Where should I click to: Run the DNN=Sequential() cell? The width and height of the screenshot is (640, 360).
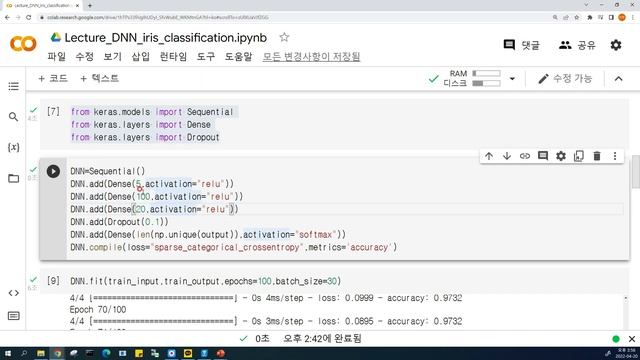click(x=53, y=171)
